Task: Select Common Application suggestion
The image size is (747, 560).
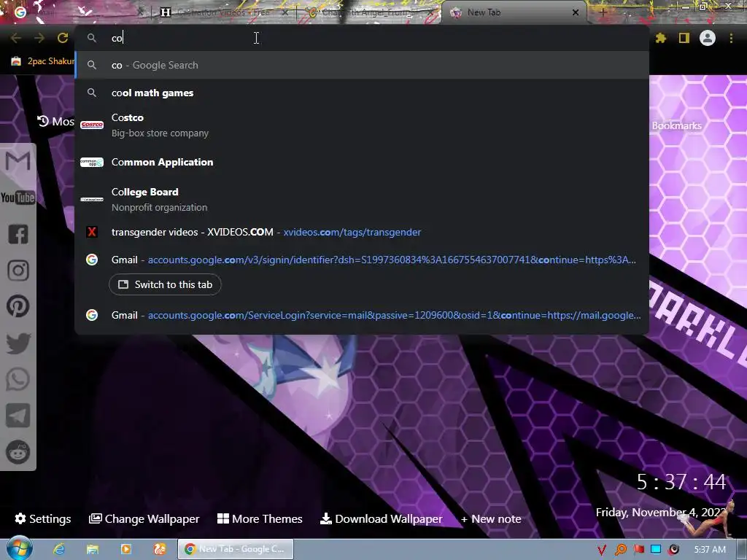Action: click(x=362, y=163)
